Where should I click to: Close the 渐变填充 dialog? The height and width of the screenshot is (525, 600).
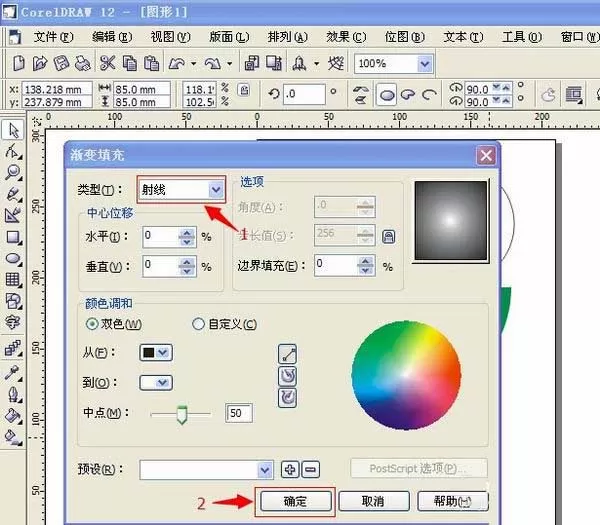click(486, 155)
